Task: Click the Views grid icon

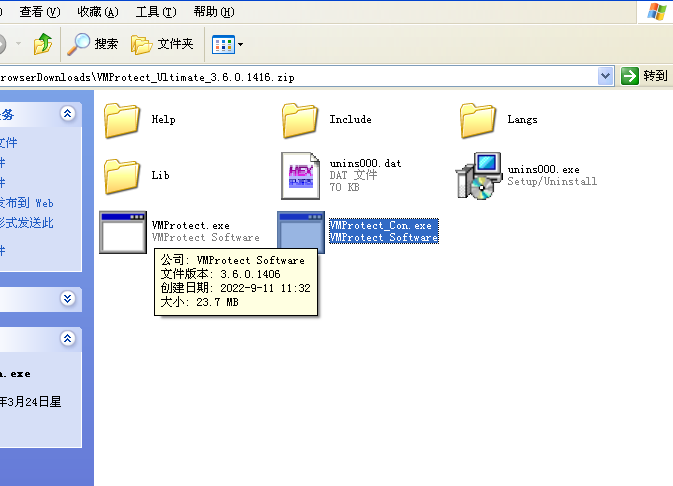Action: click(x=223, y=44)
